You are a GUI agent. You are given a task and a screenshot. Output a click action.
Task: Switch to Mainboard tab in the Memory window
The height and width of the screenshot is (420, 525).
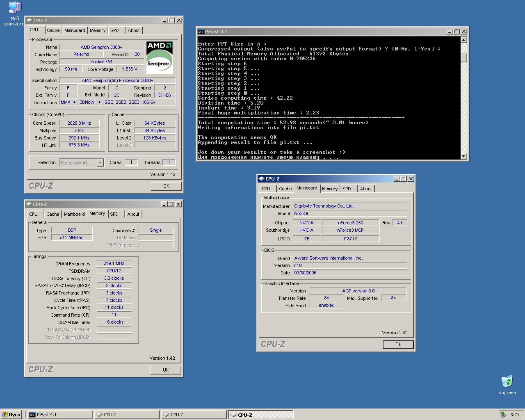click(74, 214)
